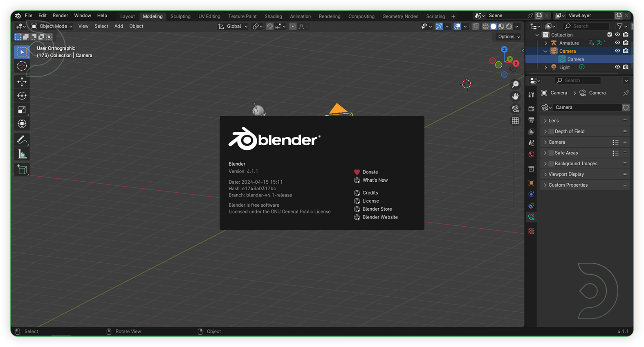Select the Add Cube tool
Screen dimensions: 644x347
(x=22, y=170)
